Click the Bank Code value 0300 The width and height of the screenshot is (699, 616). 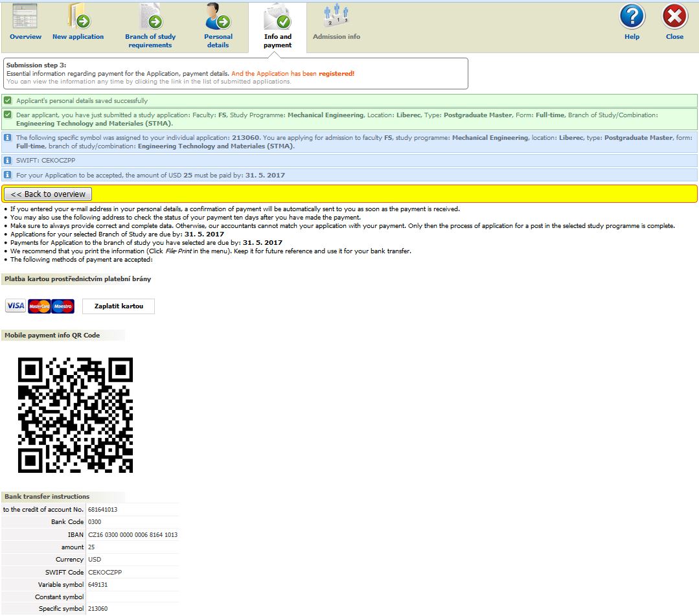[95, 522]
